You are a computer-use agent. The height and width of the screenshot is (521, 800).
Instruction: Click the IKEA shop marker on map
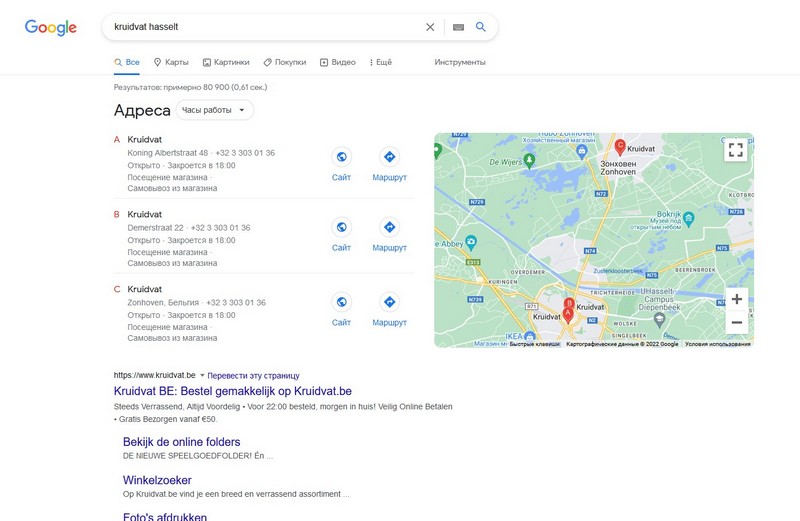coord(530,336)
